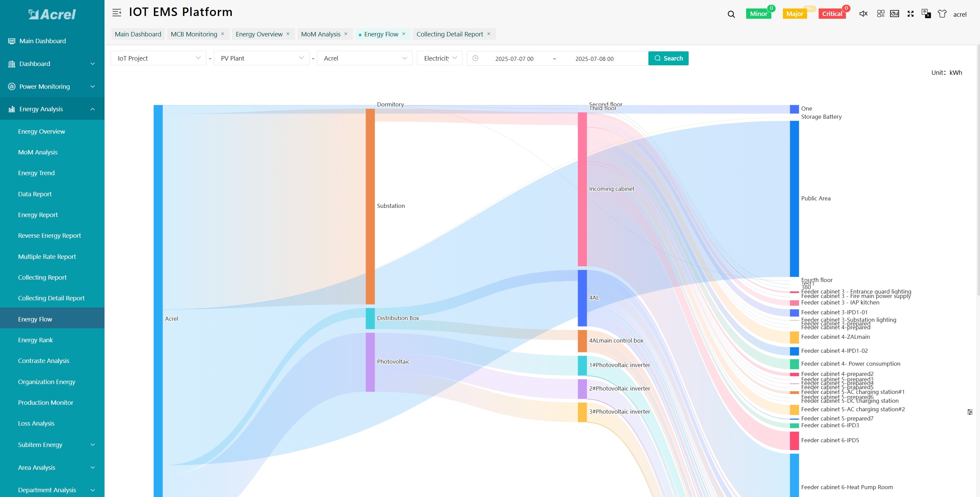
Task: Switch to Collecting Detail Report tab
Action: pos(449,34)
